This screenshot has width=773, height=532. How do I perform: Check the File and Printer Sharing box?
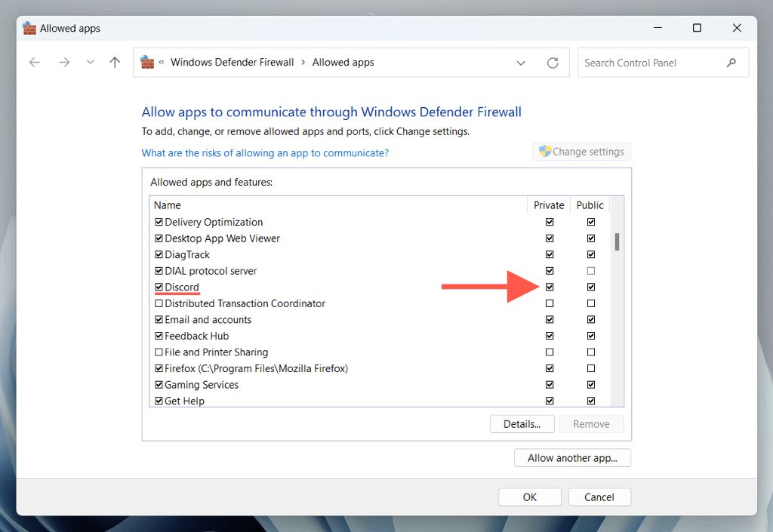[x=159, y=352]
